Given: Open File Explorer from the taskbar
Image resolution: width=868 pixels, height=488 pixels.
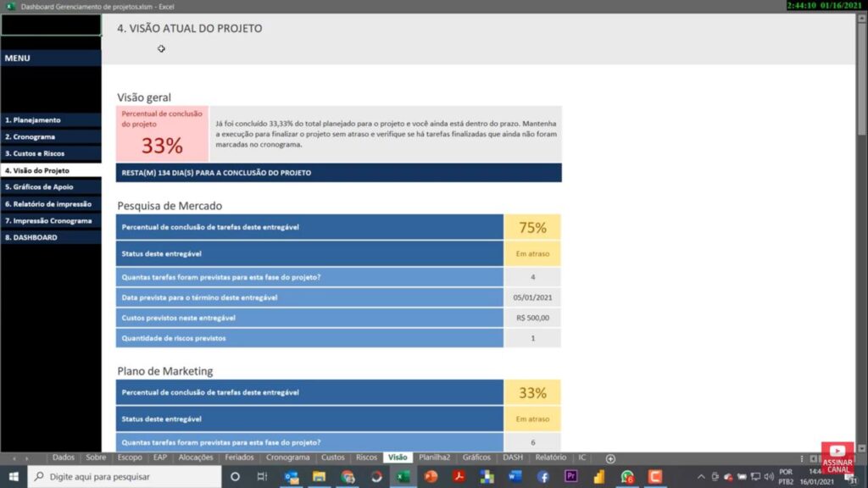Looking at the screenshot, I should [318, 475].
